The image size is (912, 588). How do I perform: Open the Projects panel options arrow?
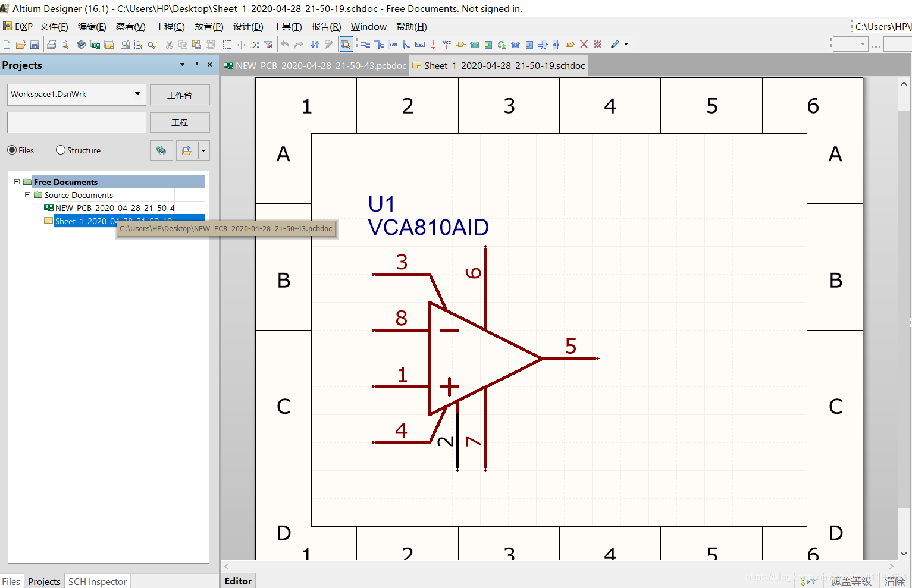coord(182,64)
